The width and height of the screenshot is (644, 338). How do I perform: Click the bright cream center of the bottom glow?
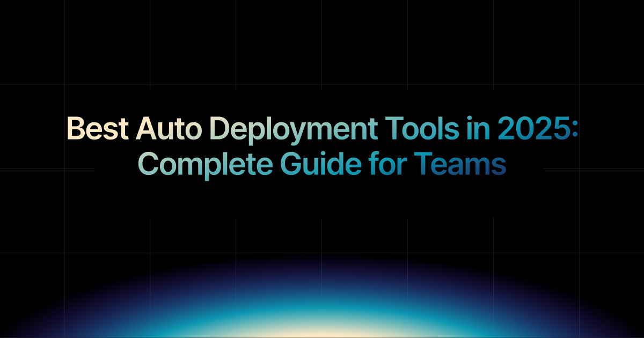[322, 332]
